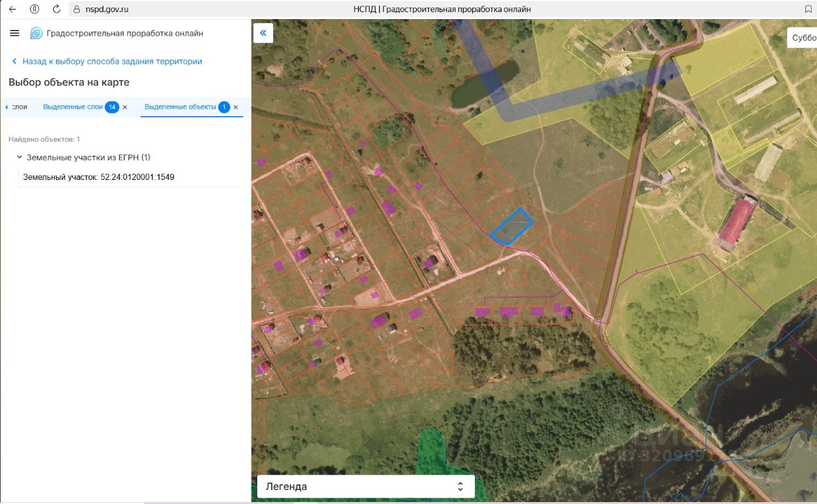This screenshot has width=817, height=504.
Task: Focus the nspd.gov.ru address field
Action: tap(107, 9)
